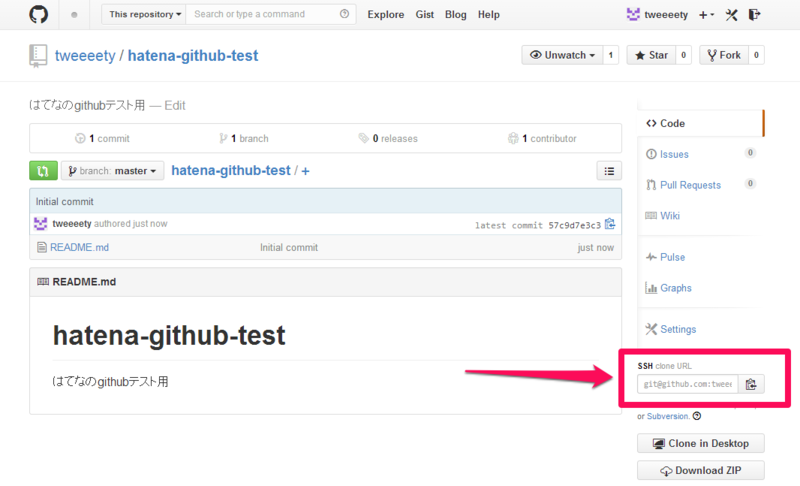Click the notifications dot indicator

point(74,15)
